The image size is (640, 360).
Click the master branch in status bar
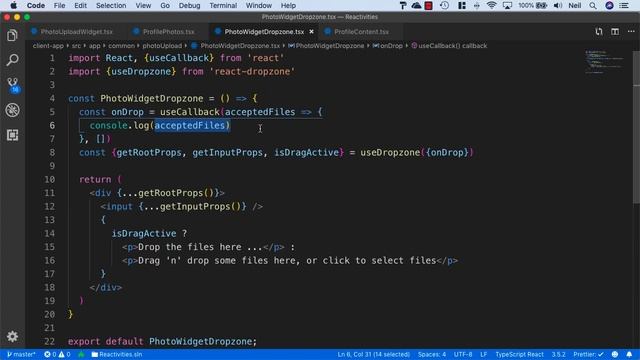[21, 354]
